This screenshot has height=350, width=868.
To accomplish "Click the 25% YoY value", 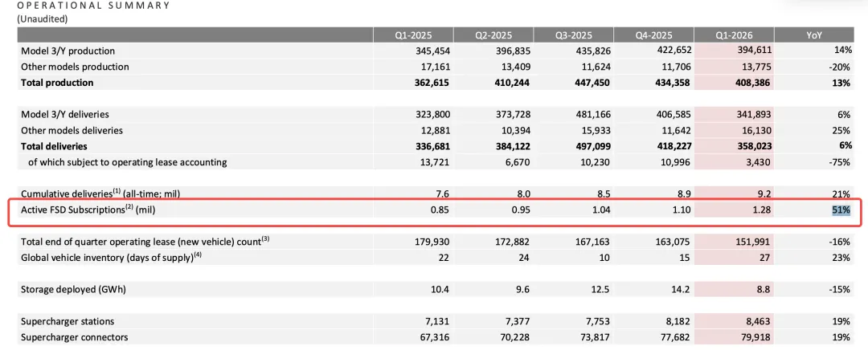I will (841, 131).
